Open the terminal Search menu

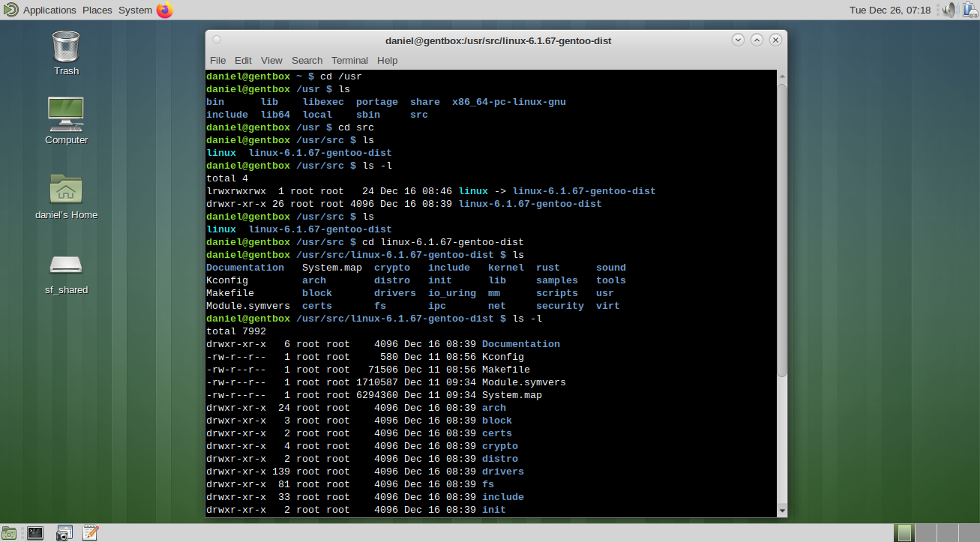coord(307,60)
